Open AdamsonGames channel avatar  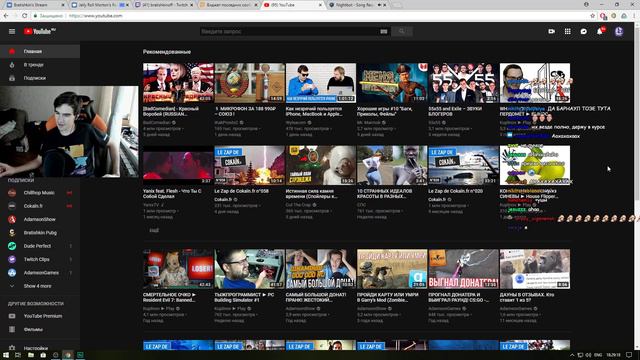click(12, 273)
